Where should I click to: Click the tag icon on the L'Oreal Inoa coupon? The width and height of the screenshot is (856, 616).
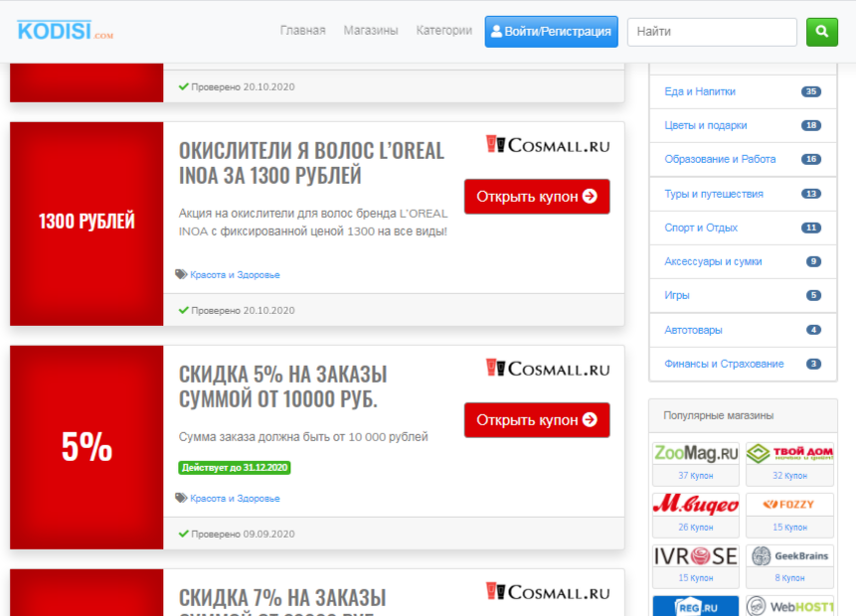coord(181,274)
